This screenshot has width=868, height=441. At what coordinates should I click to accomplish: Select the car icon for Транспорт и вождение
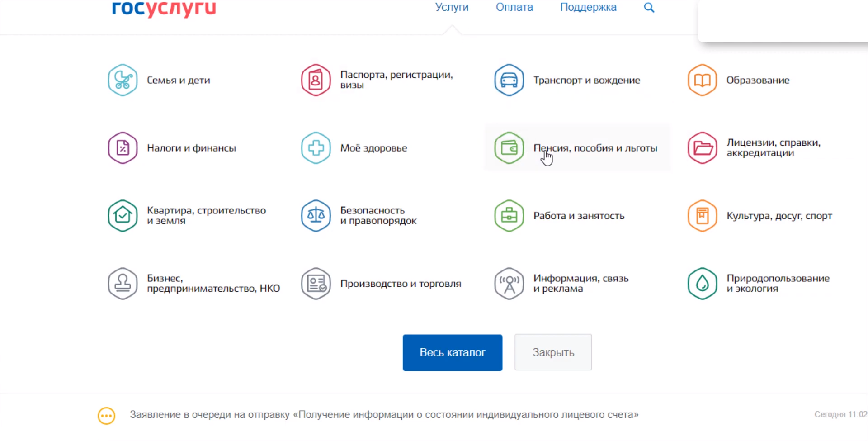click(509, 81)
